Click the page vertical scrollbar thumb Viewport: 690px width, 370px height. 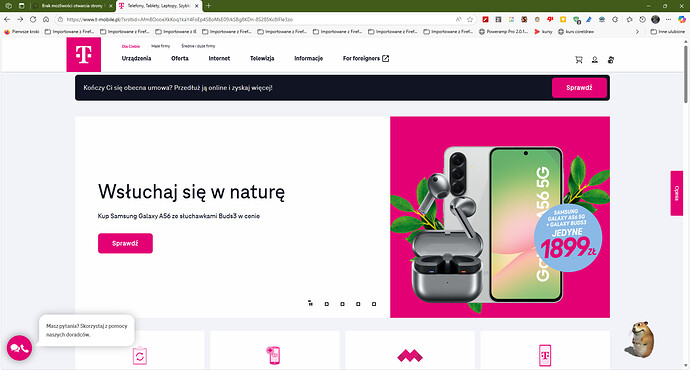[x=686, y=73]
